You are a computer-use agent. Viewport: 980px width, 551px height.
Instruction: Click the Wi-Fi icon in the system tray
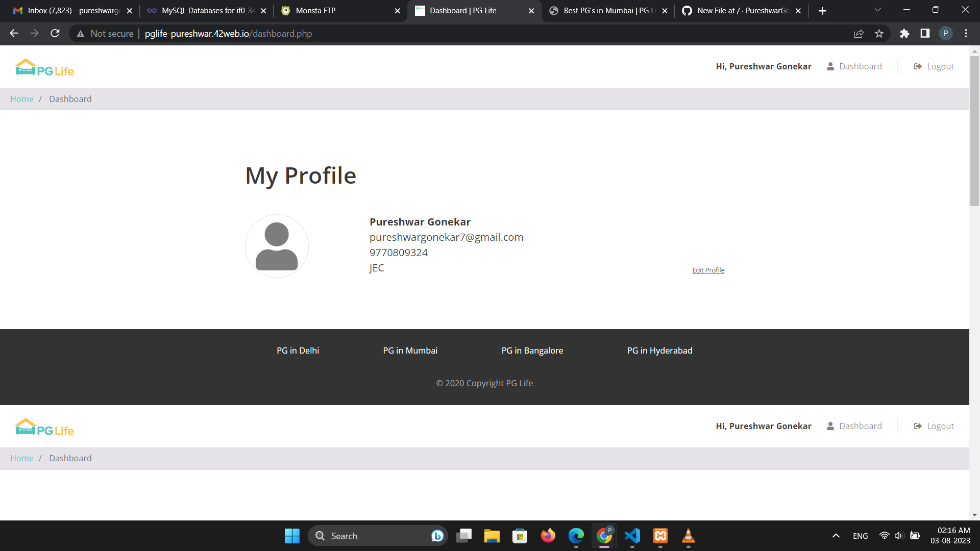point(885,536)
